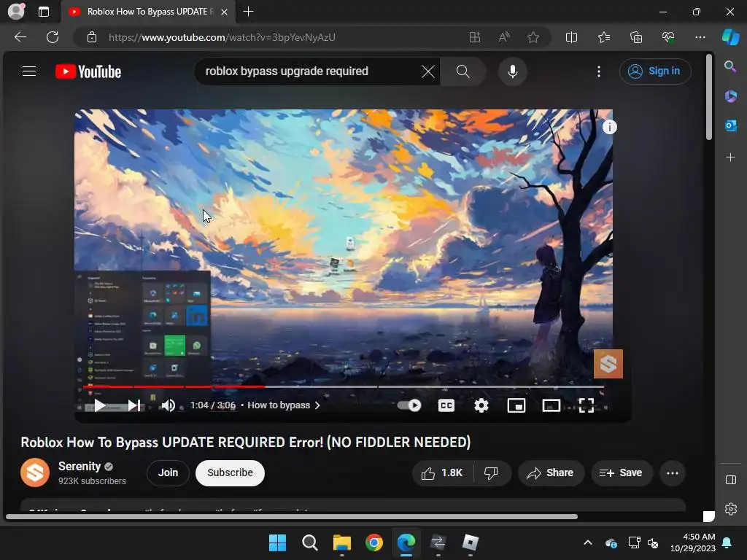The image size is (747, 560).
Task: Launch Google Chrome from taskbar
Action: (x=374, y=542)
